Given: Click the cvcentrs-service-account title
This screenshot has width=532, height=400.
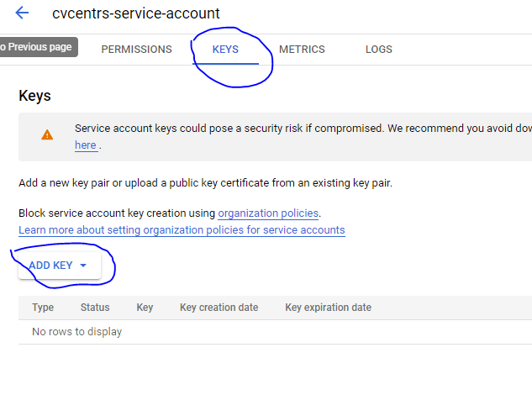Looking at the screenshot, I should pyautogui.click(x=135, y=13).
